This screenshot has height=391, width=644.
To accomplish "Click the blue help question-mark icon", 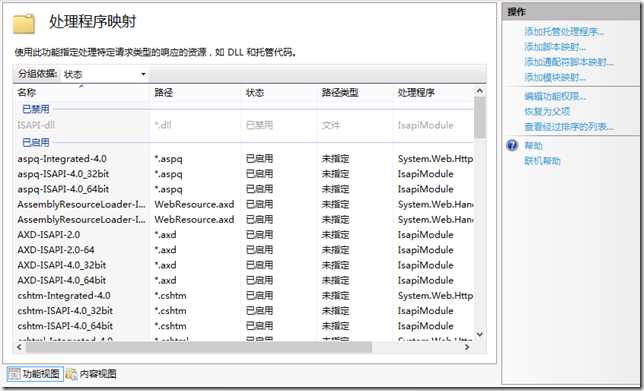I will click(x=512, y=145).
